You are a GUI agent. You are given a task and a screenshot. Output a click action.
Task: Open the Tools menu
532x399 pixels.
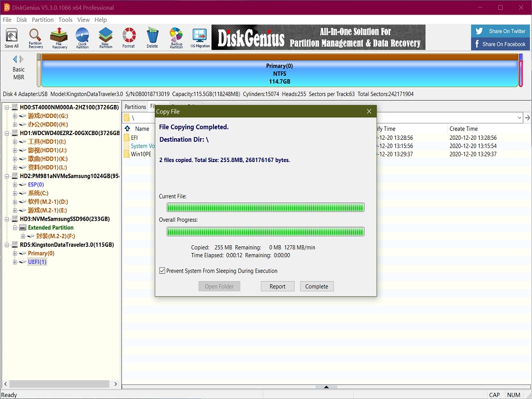[65, 20]
